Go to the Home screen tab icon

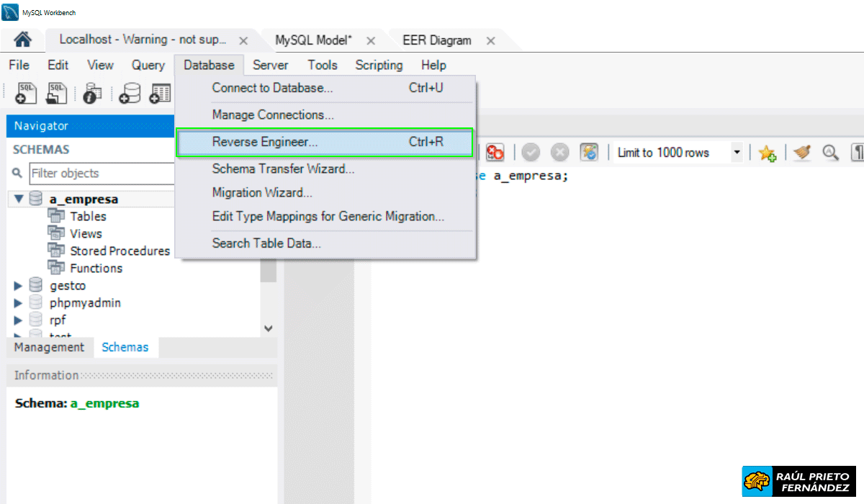tap(23, 40)
